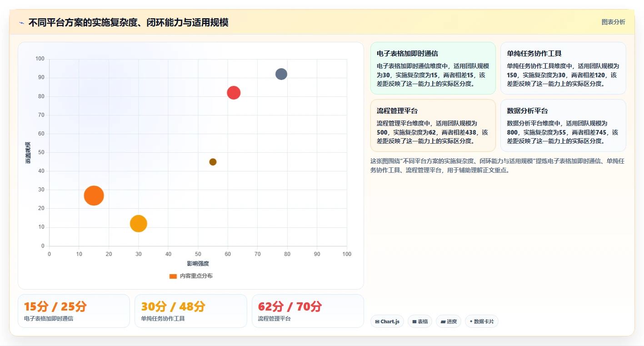Click the small brown bubble at x=55

click(x=213, y=162)
